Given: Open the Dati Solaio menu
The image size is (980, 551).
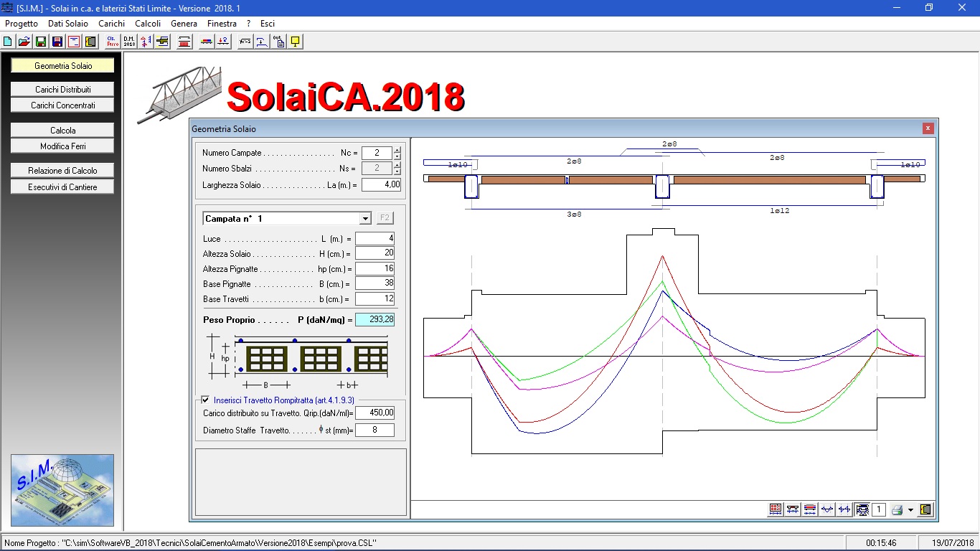Looking at the screenshot, I should point(68,24).
